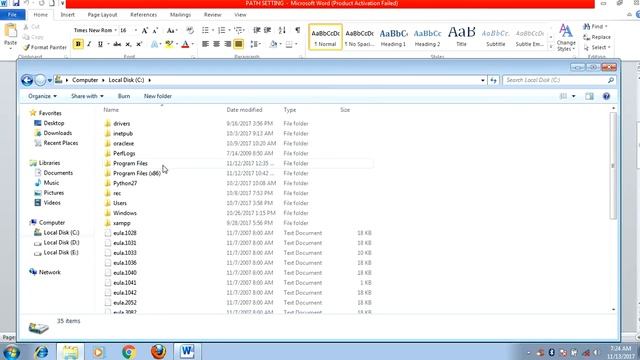Click the Firefox icon on the taskbar
This screenshot has width=640, height=360.
[158, 351]
